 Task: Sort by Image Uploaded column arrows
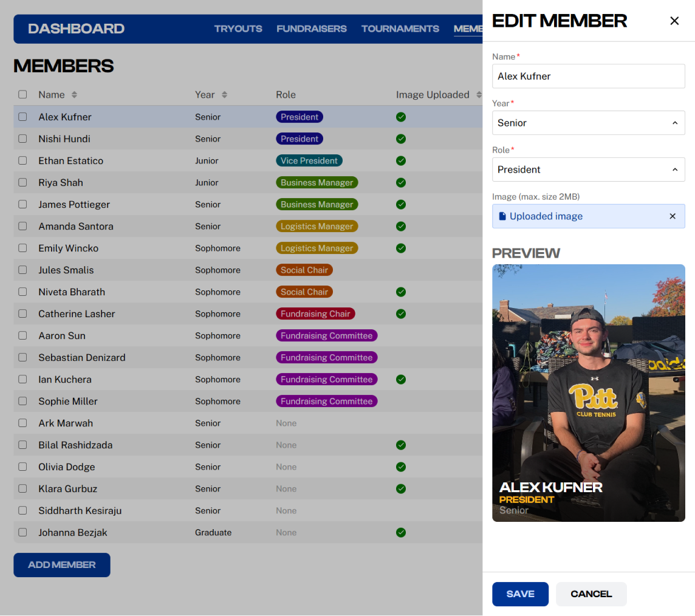479,95
